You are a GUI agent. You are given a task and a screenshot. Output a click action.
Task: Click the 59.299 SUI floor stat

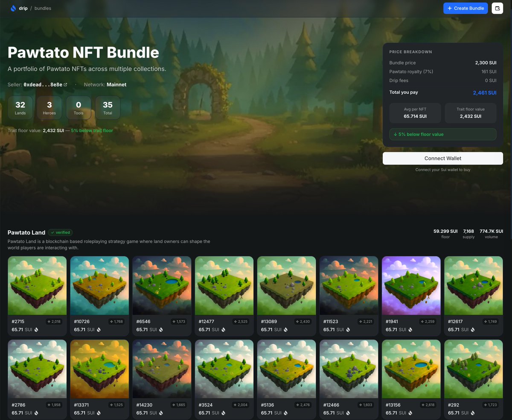445,234
